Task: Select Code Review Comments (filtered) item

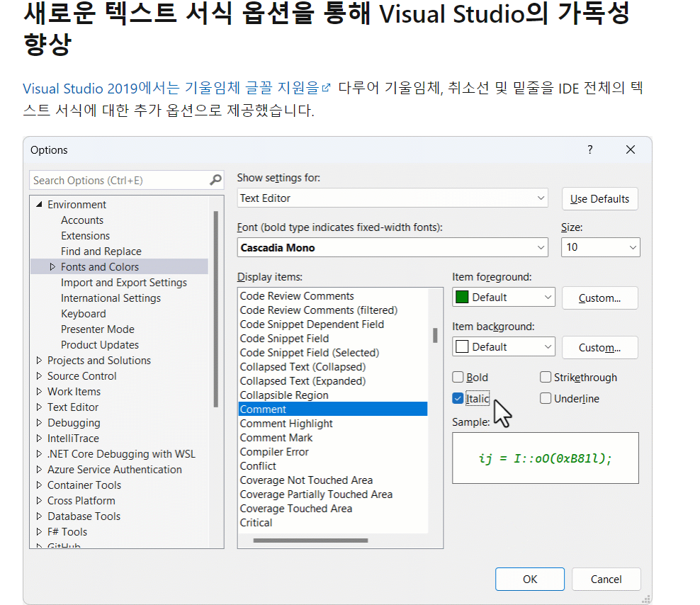Action: click(319, 310)
